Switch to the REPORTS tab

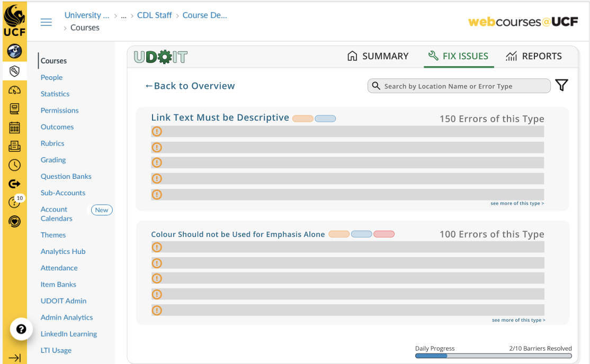[533, 57]
